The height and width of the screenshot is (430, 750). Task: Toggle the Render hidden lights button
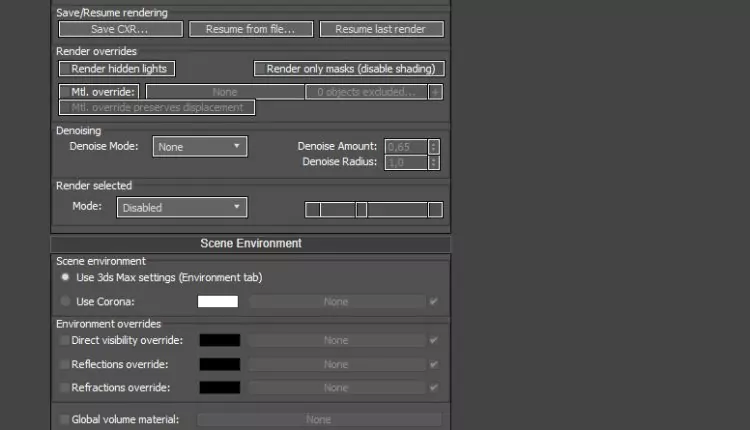[118, 69]
